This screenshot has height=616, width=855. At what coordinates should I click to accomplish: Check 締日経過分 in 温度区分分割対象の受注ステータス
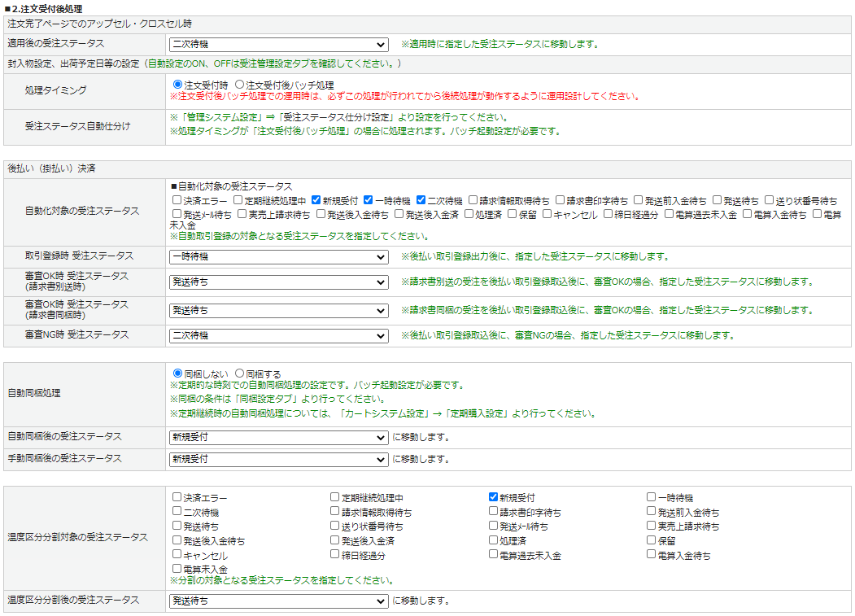[x=335, y=555]
